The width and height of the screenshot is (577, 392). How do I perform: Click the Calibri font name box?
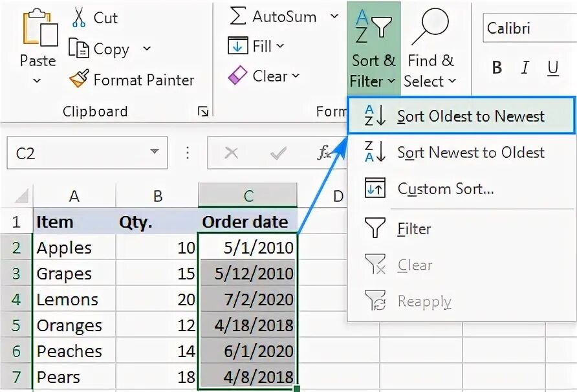coord(527,28)
